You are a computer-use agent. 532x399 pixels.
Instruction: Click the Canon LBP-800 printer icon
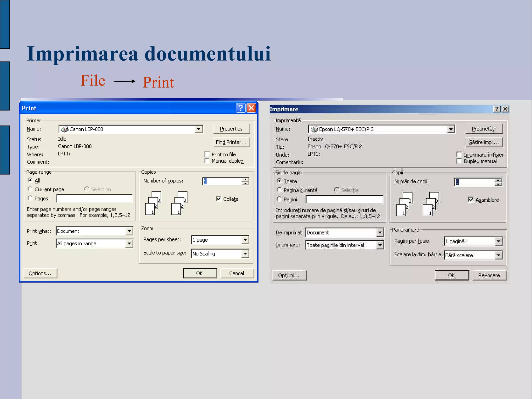point(65,129)
